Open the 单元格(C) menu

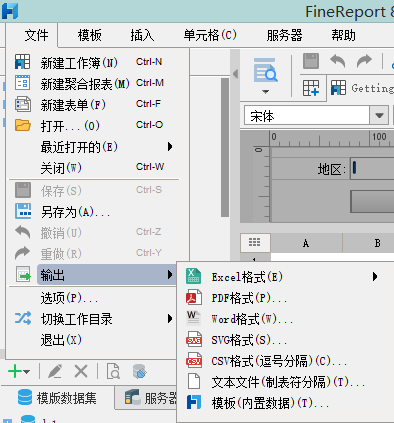210,35
